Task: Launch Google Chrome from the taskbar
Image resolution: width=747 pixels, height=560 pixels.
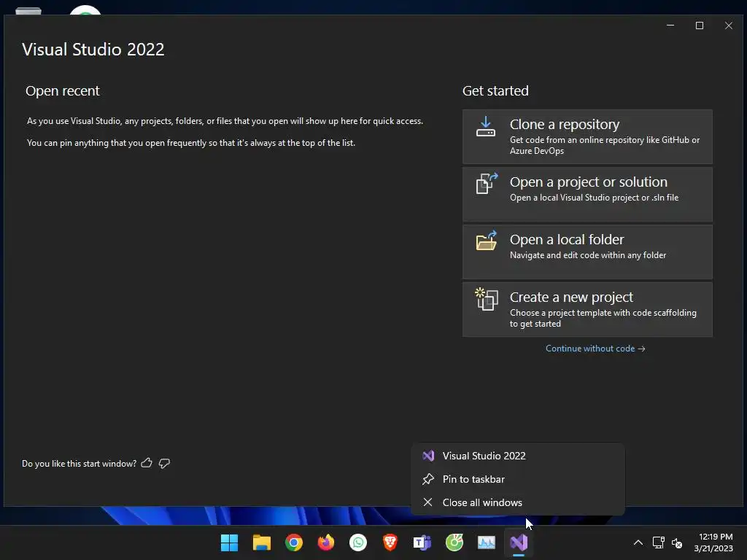Action: click(x=294, y=542)
